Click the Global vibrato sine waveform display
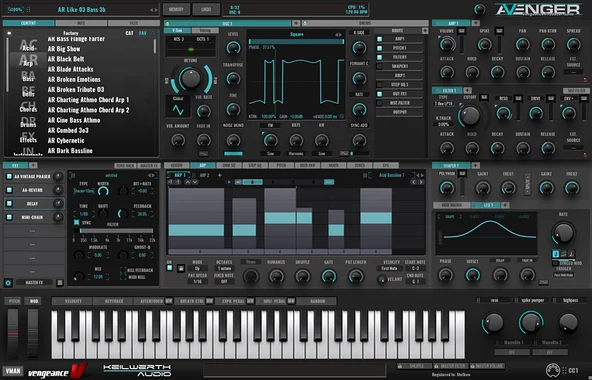Screen dimensions: 592x380 coord(178,110)
